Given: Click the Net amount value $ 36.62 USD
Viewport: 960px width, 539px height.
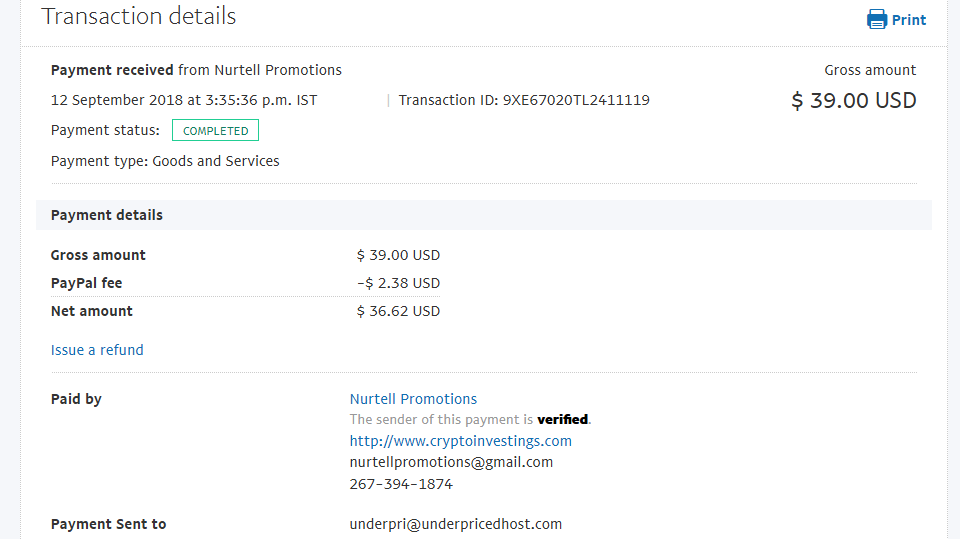Looking at the screenshot, I should tap(399, 311).
